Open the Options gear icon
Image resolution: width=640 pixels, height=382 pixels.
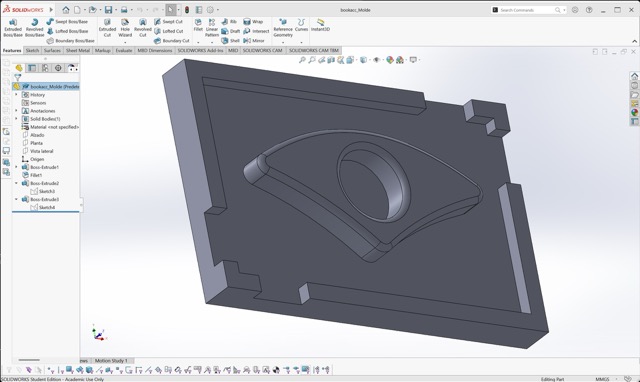(210, 10)
